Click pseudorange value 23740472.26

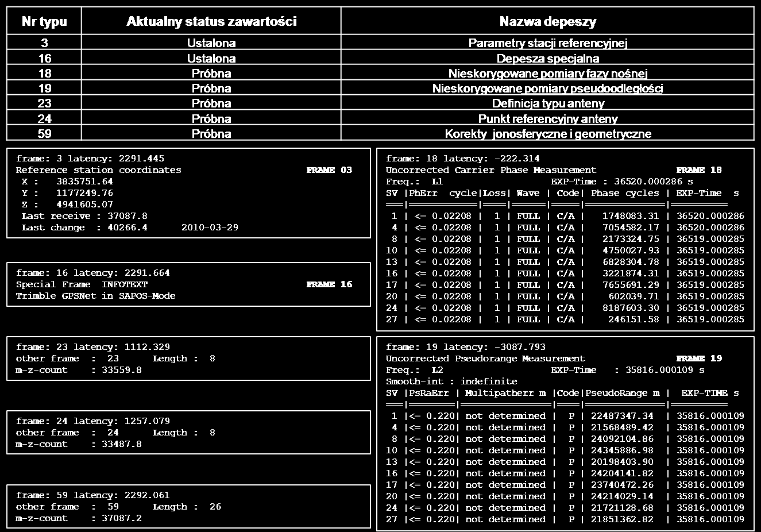(x=622, y=485)
